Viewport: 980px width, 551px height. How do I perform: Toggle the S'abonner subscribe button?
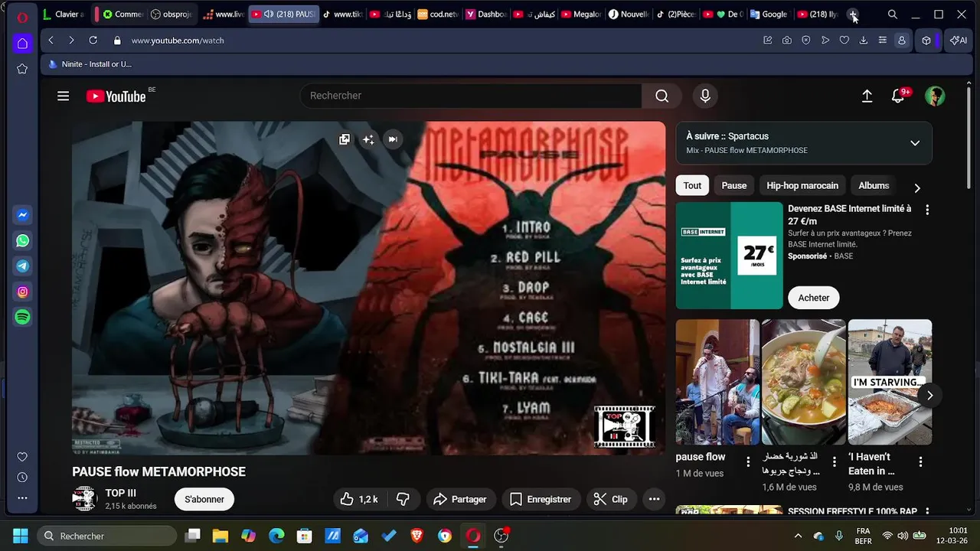[x=204, y=499]
